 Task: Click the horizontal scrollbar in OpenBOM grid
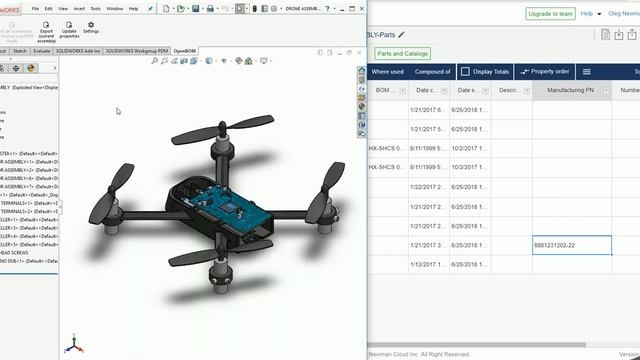[x=477, y=345]
